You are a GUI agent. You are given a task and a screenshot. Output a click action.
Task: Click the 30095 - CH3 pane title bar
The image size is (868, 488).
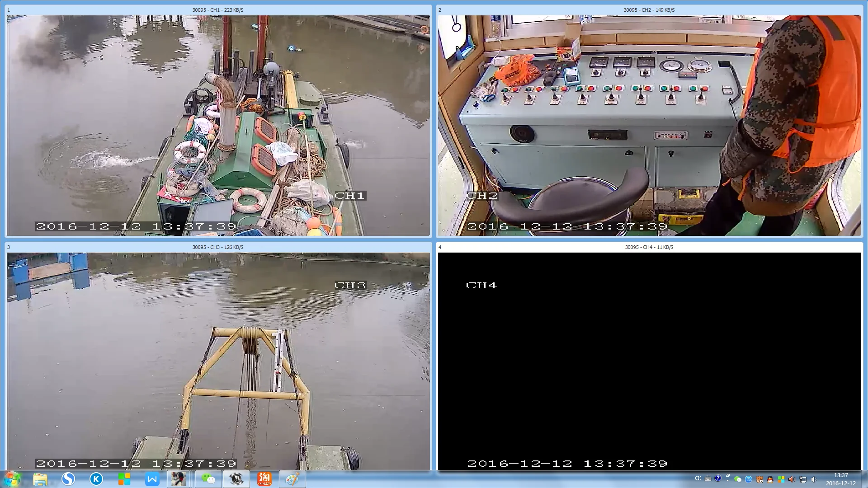point(218,247)
